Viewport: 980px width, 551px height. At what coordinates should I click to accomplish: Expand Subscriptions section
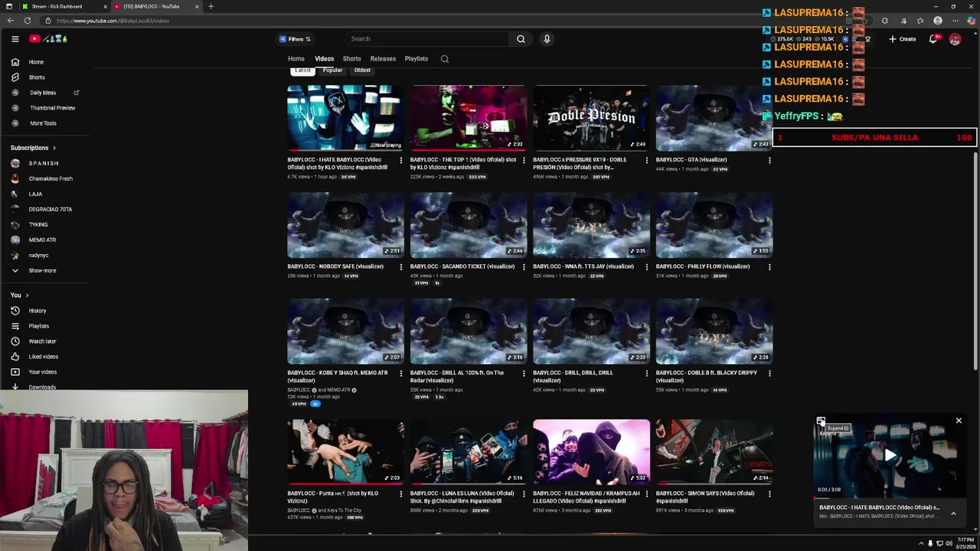(x=33, y=148)
